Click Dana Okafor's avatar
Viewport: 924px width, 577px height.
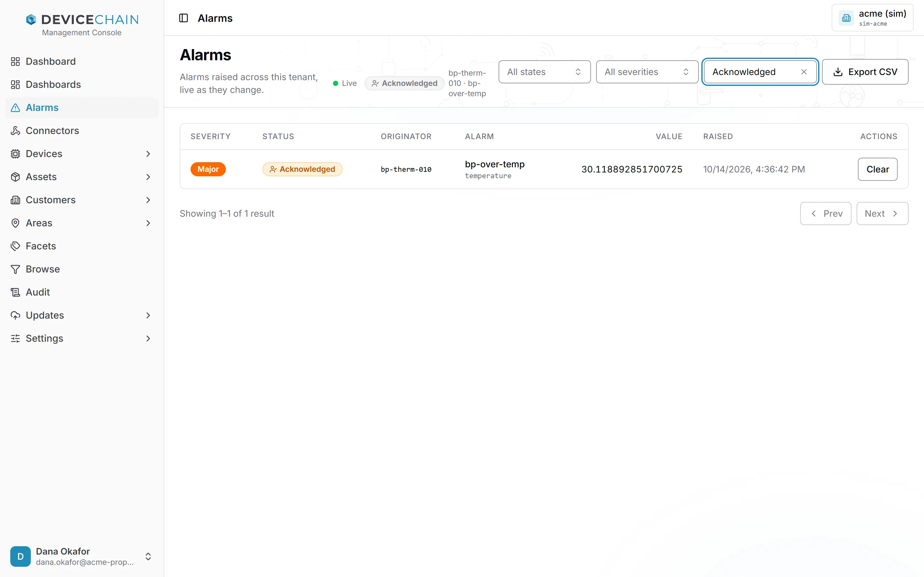click(x=21, y=556)
